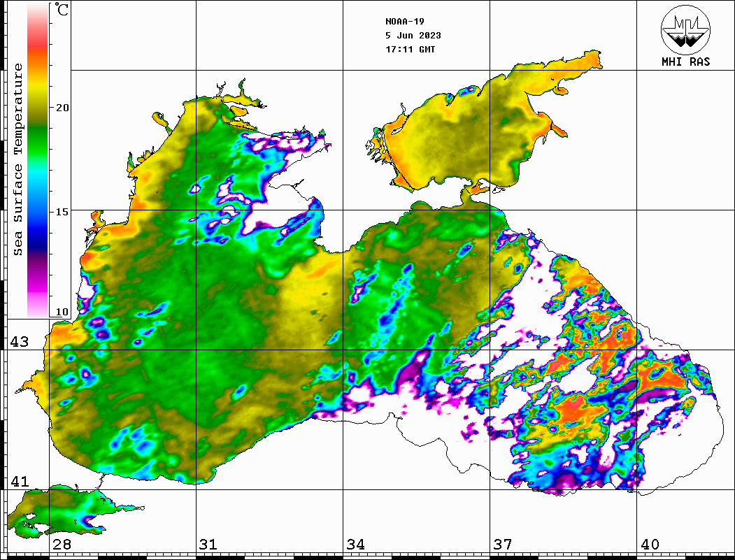735x560 pixels.
Task: Click longitude label 28
Action: [62, 545]
